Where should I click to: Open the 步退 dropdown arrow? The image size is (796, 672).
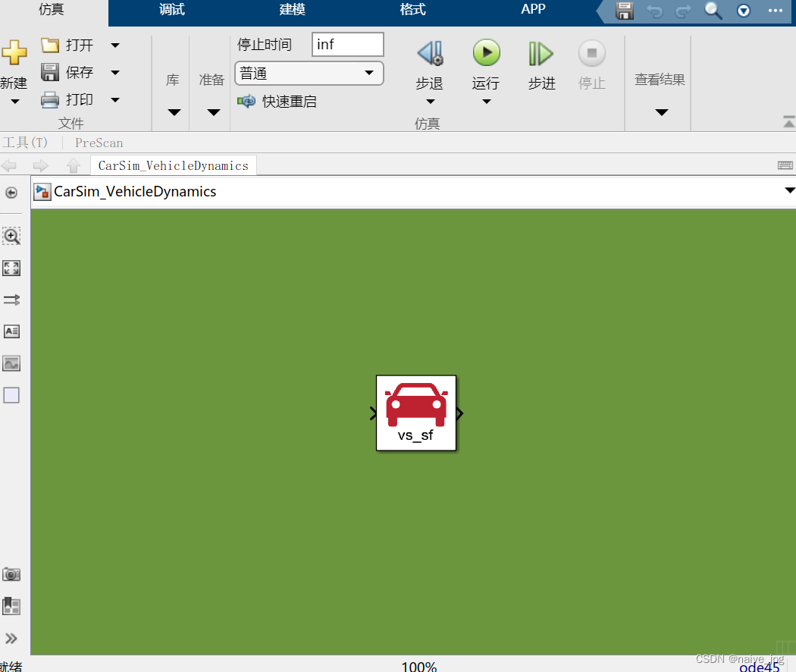pos(430,102)
